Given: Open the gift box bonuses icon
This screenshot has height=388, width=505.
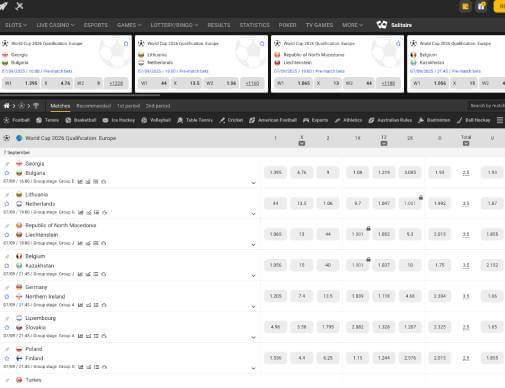Looking at the screenshot, I should 482,6.
